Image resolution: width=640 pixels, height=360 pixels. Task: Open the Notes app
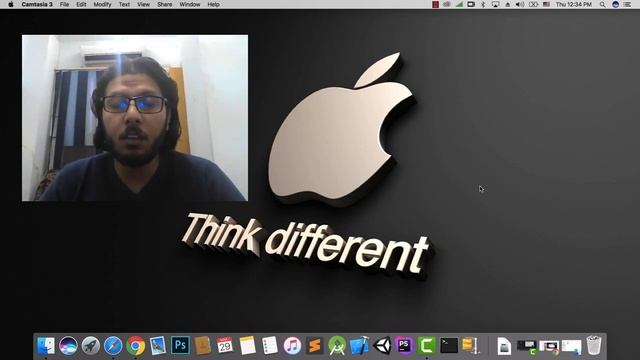click(x=247, y=346)
